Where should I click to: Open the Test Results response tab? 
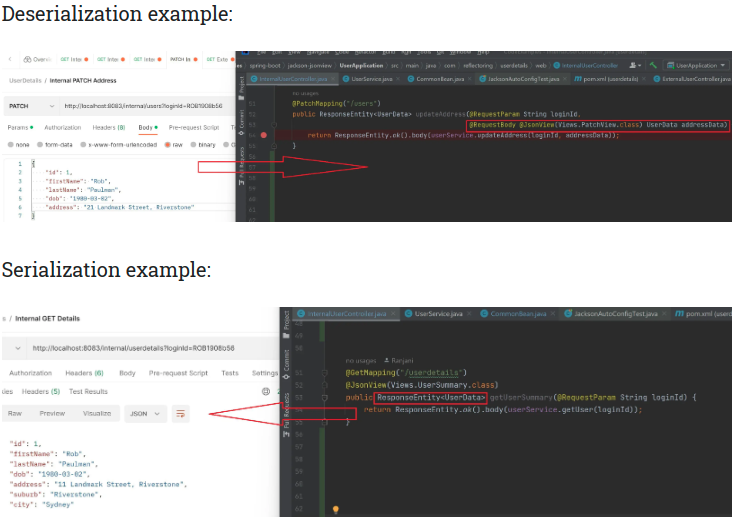coord(88,392)
